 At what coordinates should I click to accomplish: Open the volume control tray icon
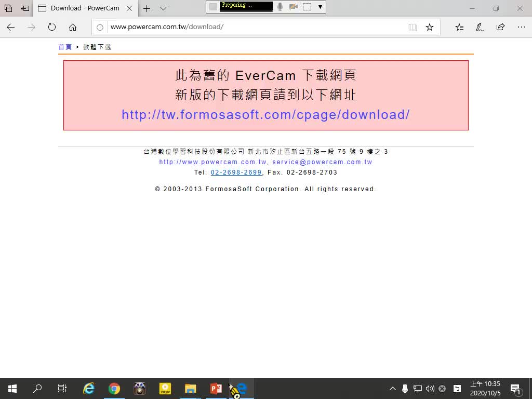[x=430, y=389]
